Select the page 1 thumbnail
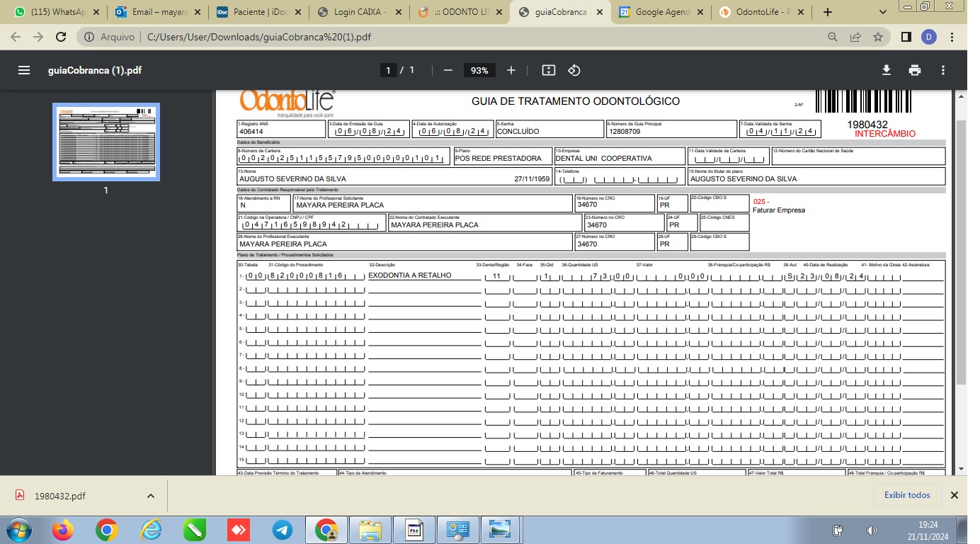Viewport: 980px width, 544px height. click(106, 142)
